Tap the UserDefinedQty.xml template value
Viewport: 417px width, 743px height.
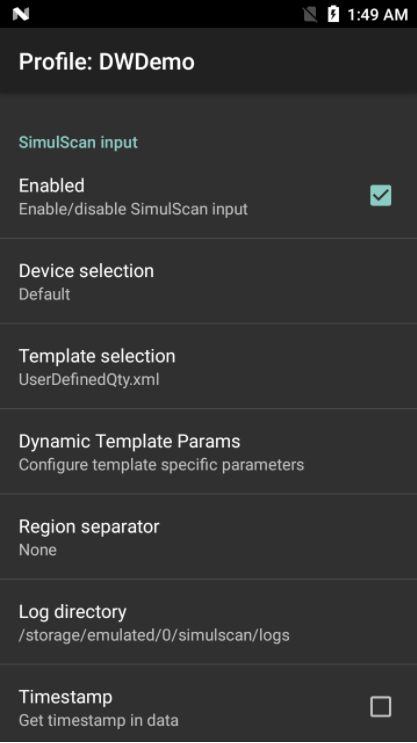point(89,380)
